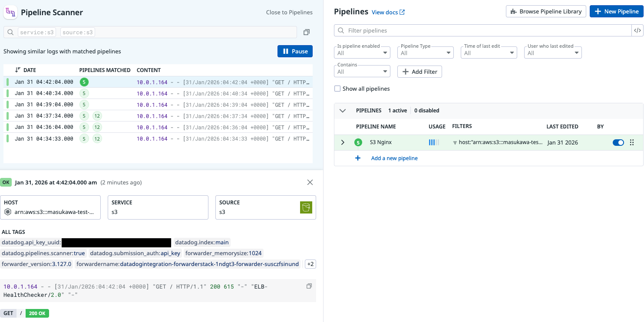Check the Show all pipelines checkbox
The width and height of the screenshot is (644, 322).
pos(337,89)
